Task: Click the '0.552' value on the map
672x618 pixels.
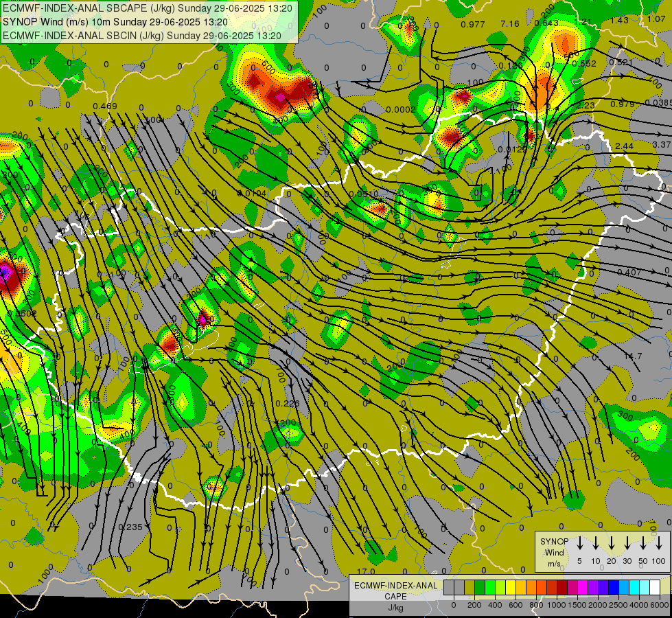Action: pos(584,63)
